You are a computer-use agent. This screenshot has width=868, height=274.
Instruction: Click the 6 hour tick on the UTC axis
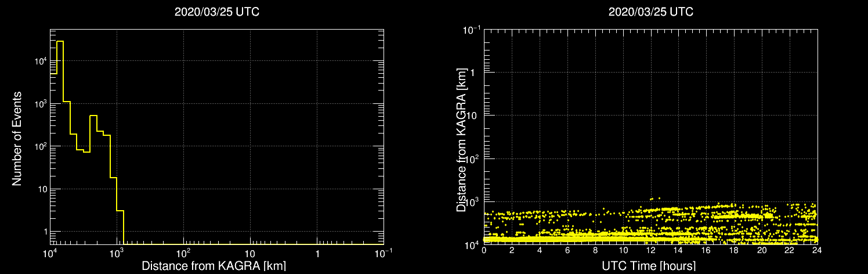pyautogui.click(x=567, y=251)
